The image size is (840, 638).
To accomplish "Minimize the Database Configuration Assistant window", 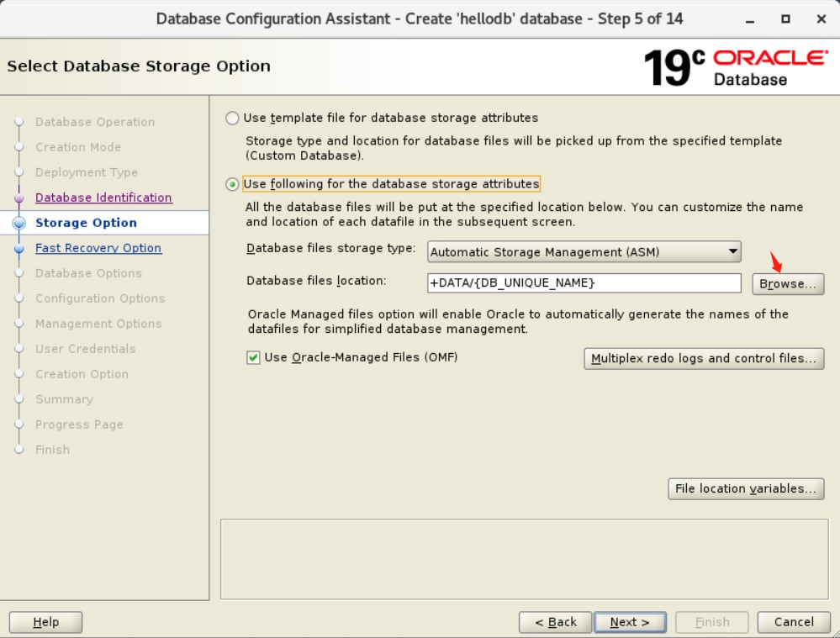I will (750, 19).
